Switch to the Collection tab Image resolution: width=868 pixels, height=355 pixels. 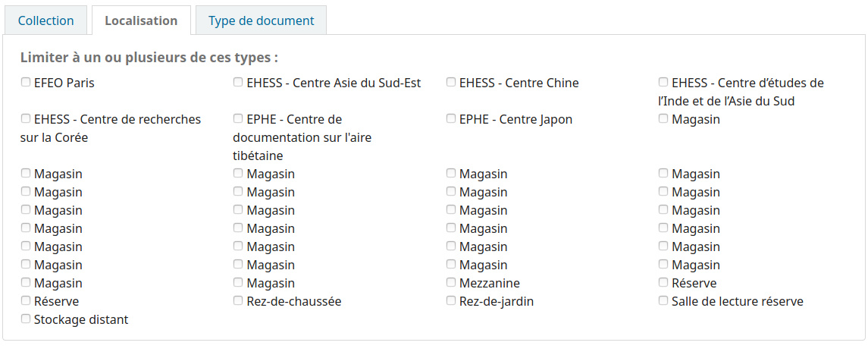(x=46, y=20)
